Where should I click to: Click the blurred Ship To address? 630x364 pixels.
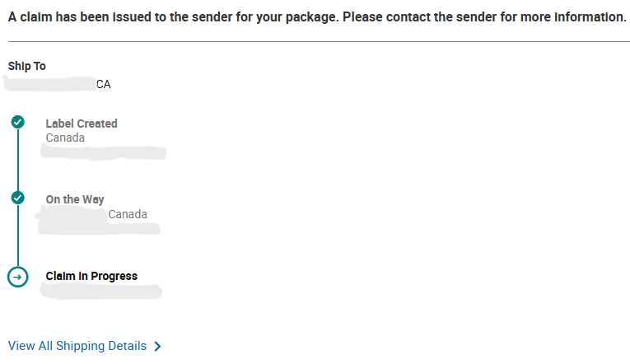click(x=49, y=83)
